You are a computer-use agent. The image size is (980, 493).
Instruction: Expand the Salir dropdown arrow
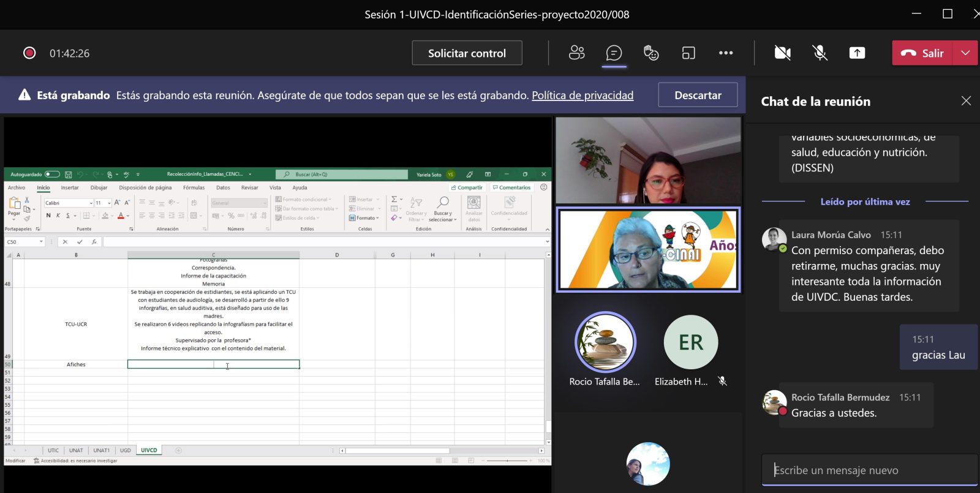click(x=965, y=53)
